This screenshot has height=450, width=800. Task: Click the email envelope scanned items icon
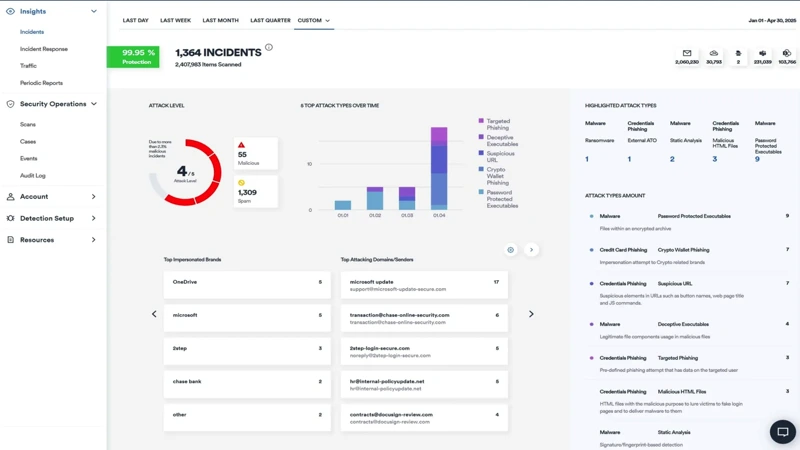[687, 53]
